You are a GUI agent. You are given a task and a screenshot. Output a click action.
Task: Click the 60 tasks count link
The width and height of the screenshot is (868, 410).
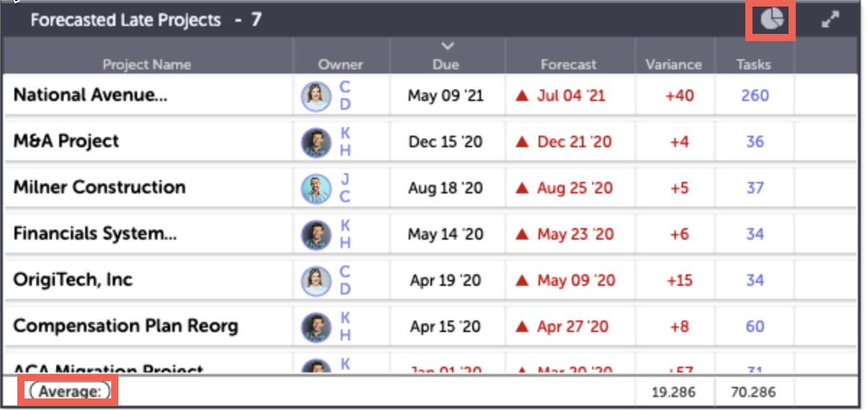(x=755, y=326)
